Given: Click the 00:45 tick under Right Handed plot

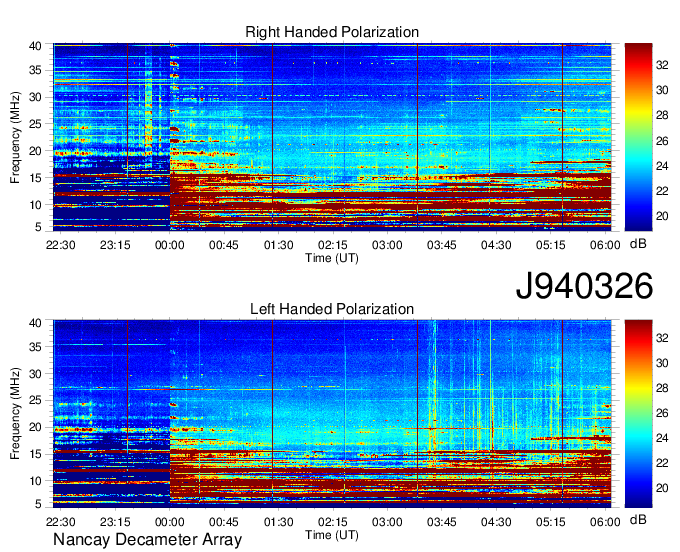Looking at the screenshot, I should coord(224,245).
